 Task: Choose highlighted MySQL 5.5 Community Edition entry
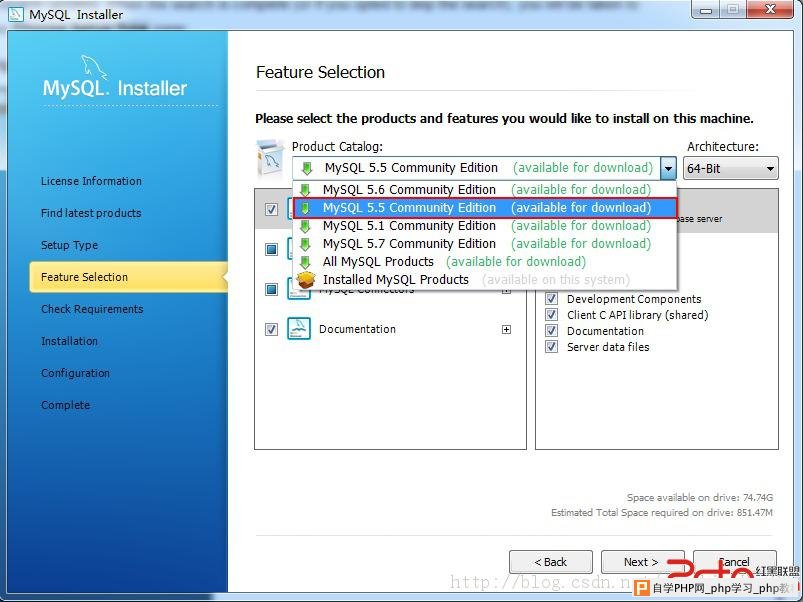coord(485,208)
